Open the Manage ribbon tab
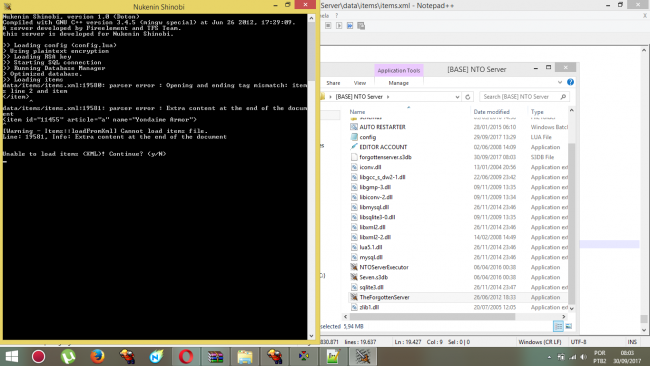The width and height of the screenshot is (650, 366). click(399, 83)
